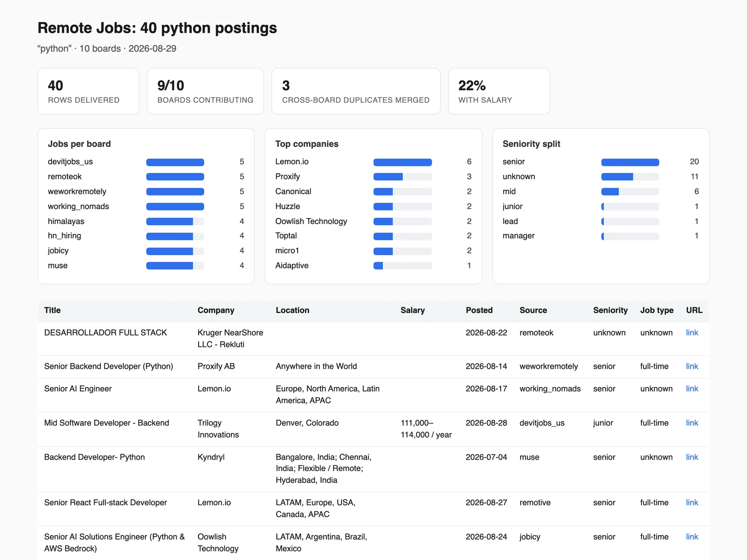Click the page title Remote Jobs: 40 python postings
747x560 pixels.
click(x=157, y=28)
